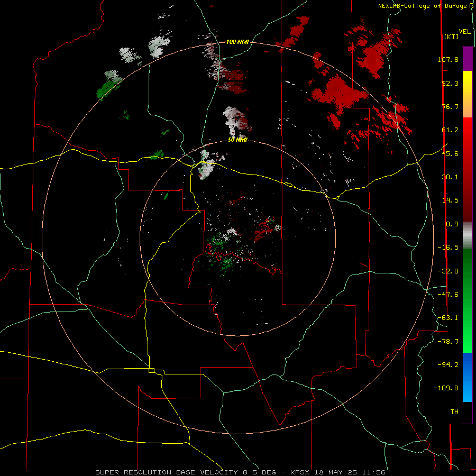This screenshot has height=476, width=476.
Task: Click the 92.3 scale value
Action: tap(450, 83)
